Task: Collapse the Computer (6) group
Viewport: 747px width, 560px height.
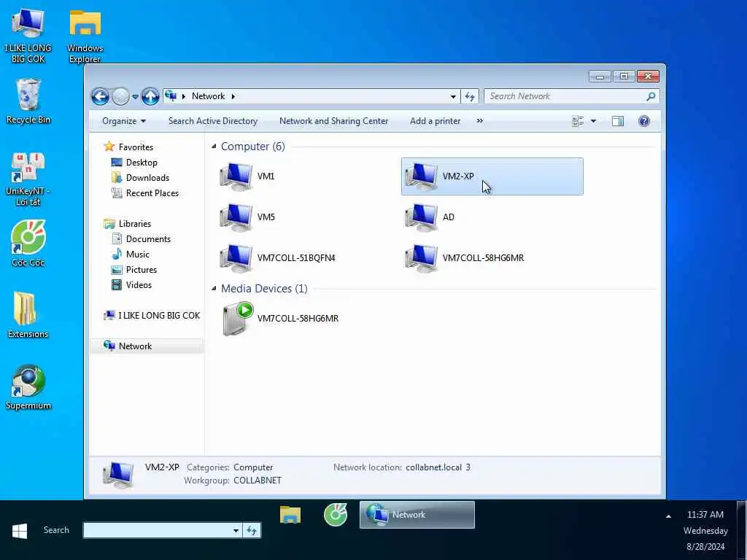Action: tap(214, 146)
